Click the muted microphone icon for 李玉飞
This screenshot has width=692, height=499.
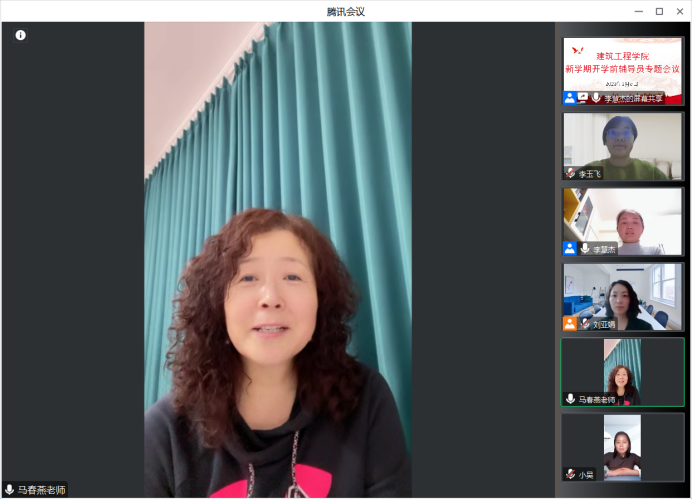571,173
